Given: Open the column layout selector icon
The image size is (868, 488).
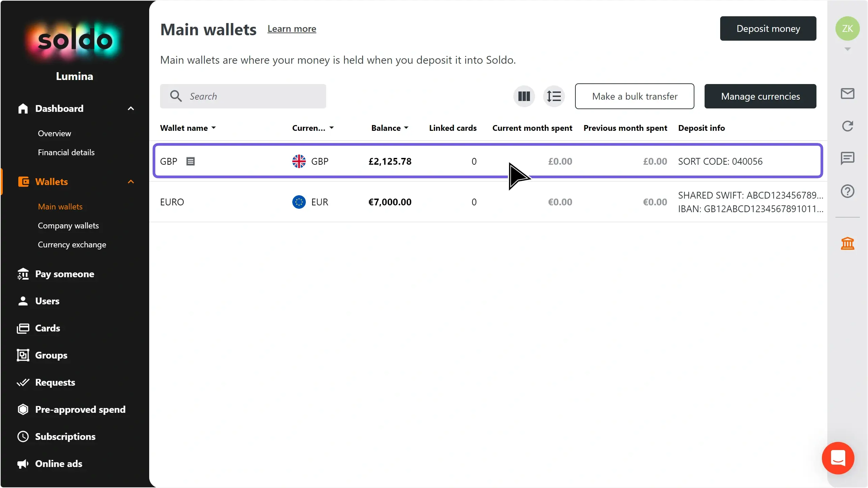Looking at the screenshot, I should (524, 96).
